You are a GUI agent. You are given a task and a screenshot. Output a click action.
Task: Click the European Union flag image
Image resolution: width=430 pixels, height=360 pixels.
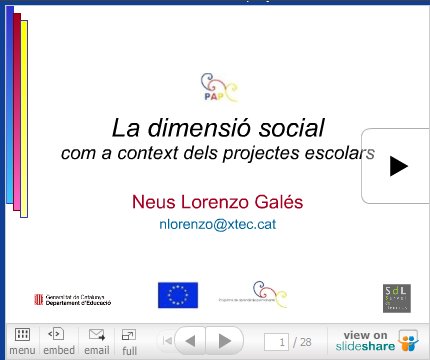pos(178,295)
